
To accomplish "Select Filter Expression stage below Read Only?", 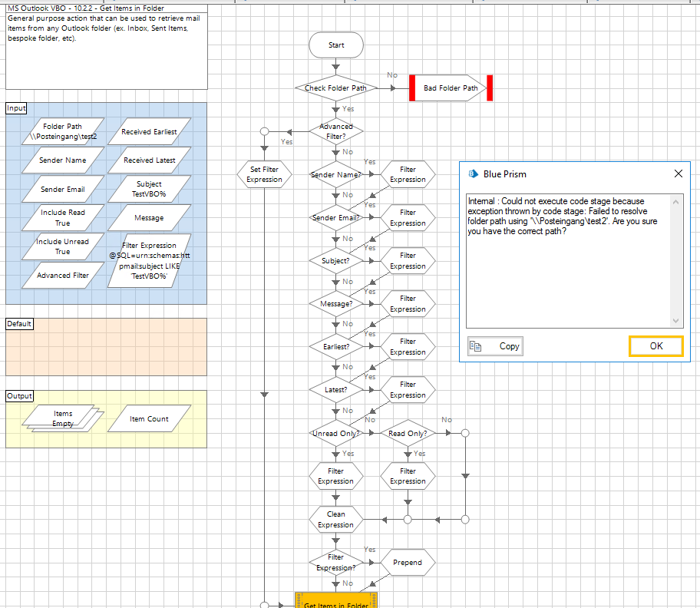I will click(408, 476).
